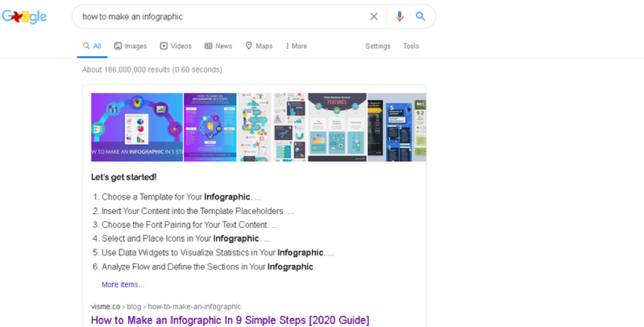This screenshot has width=644, height=327.
Task: Click the Google logo doodle
Action: pyautogui.click(x=24, y=17)
